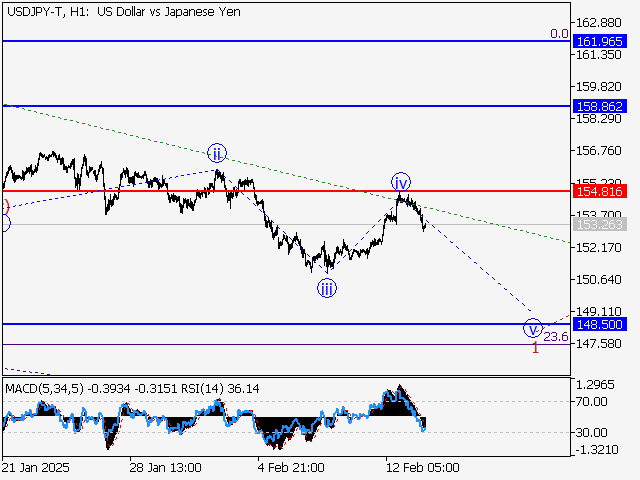Screen dimensions: 640x480
Task: Click the wave iii circle marker
Action: click(x=327, y=289)
